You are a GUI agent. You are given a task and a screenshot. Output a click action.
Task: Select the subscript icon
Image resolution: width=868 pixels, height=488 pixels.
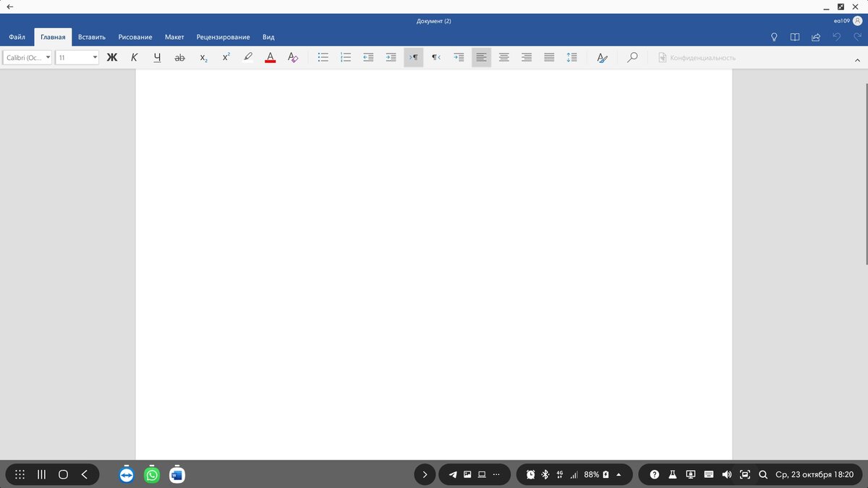[x=203, y=57]
